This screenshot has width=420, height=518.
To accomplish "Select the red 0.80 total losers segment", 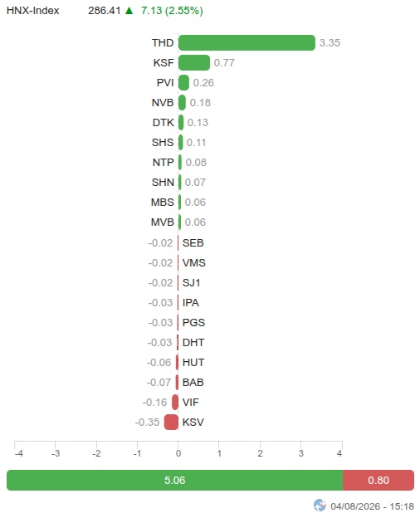I will pos(378,480).
